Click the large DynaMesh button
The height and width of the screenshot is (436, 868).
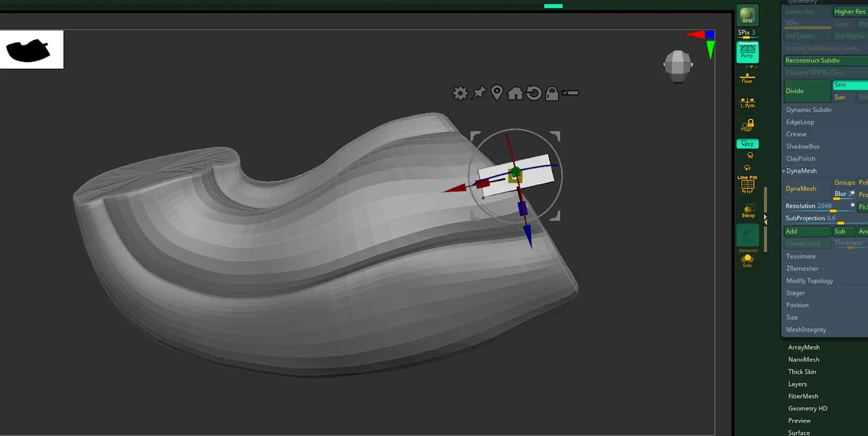coord(807,189)
